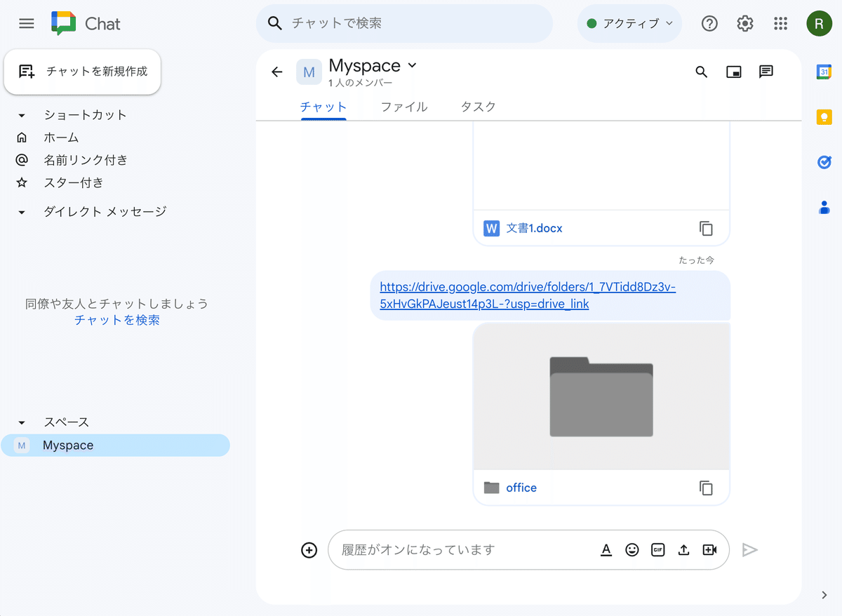842x616 pixels.
Task: Switch to the タスク tab
Action: click(x=479, y=107)
